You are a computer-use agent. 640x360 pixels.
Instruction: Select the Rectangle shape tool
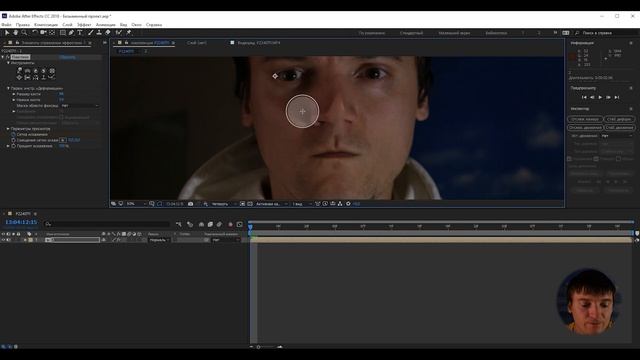[63, 33]
